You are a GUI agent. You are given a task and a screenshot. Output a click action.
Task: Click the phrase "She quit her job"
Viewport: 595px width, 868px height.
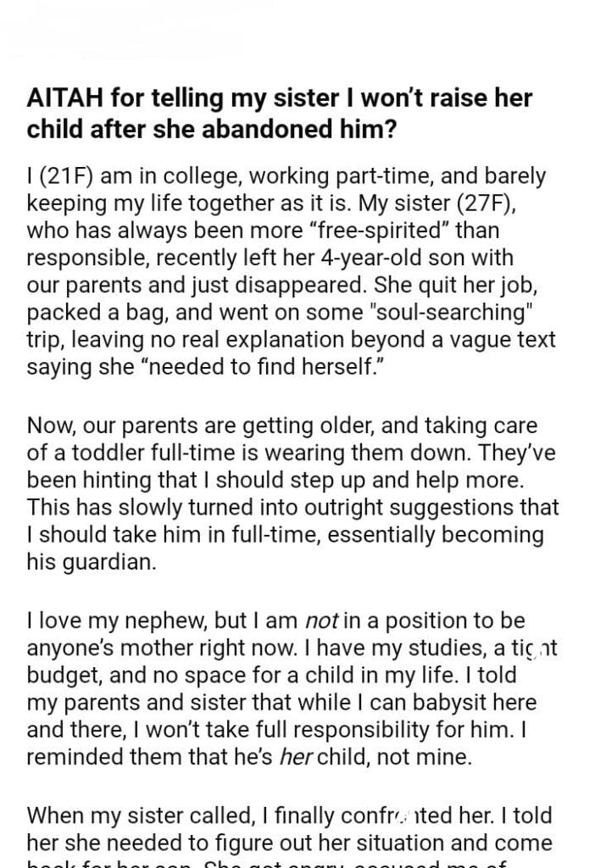pos(490,284)
